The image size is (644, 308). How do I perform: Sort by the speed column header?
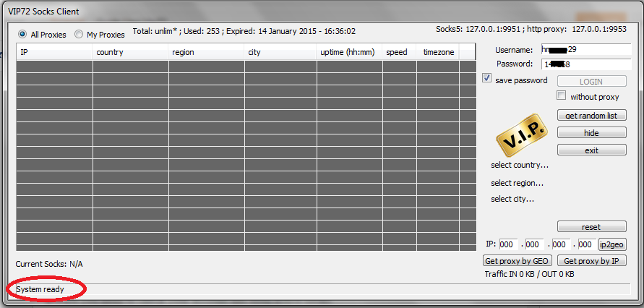coord(400,52)
